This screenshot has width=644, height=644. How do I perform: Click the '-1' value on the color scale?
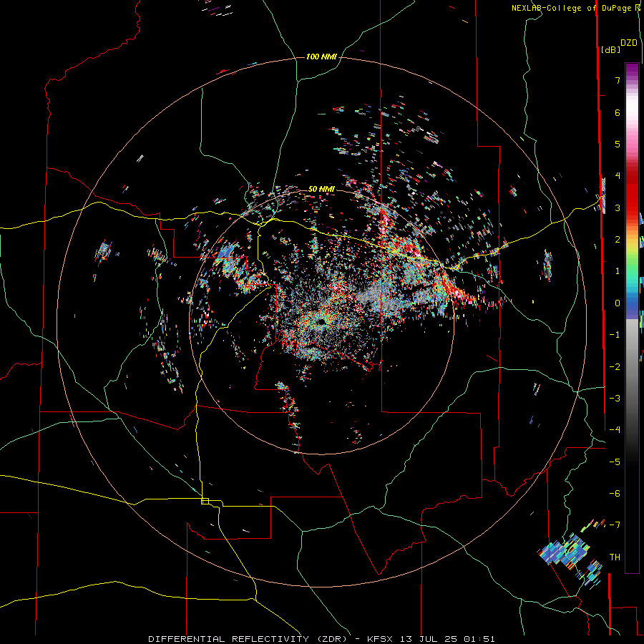pos(615,335)
